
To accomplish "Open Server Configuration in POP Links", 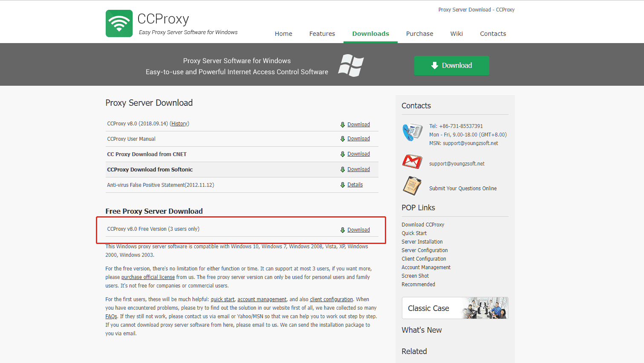I will click(x=425, y=250).
